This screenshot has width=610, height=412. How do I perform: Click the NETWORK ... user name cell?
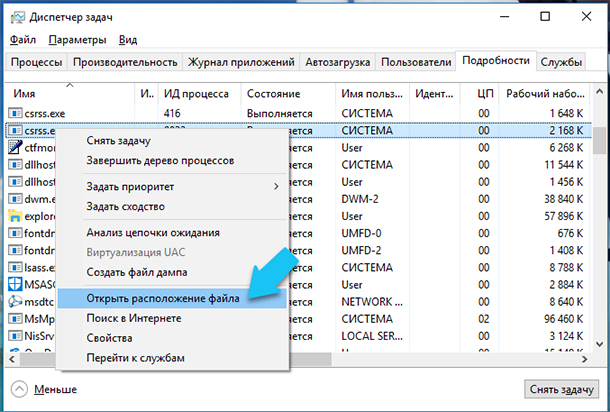[x=372, y=302]
